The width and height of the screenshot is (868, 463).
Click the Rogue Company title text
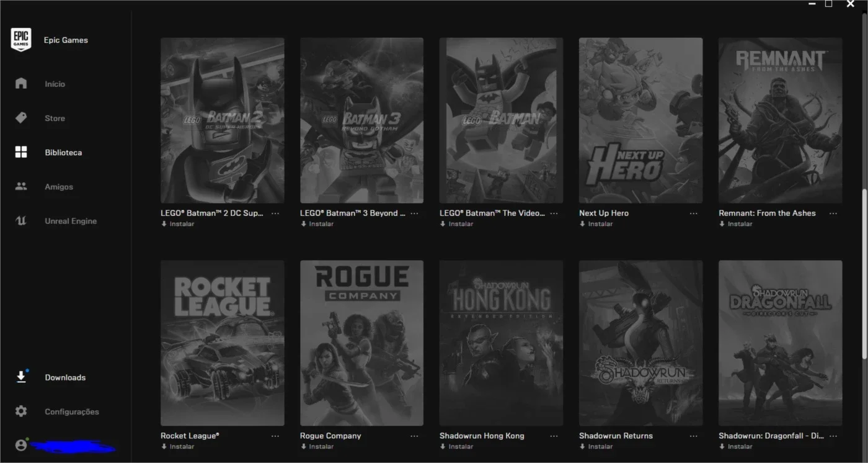(330, 436)
